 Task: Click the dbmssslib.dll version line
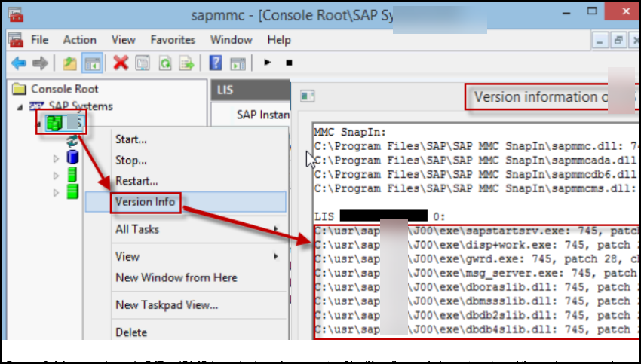click(x=477, y=301)
